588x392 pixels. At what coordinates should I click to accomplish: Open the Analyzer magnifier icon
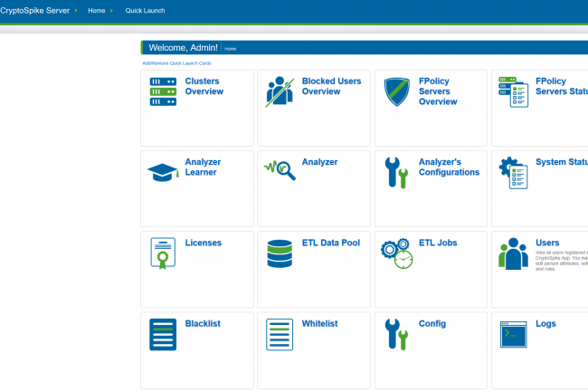(280, 171)
